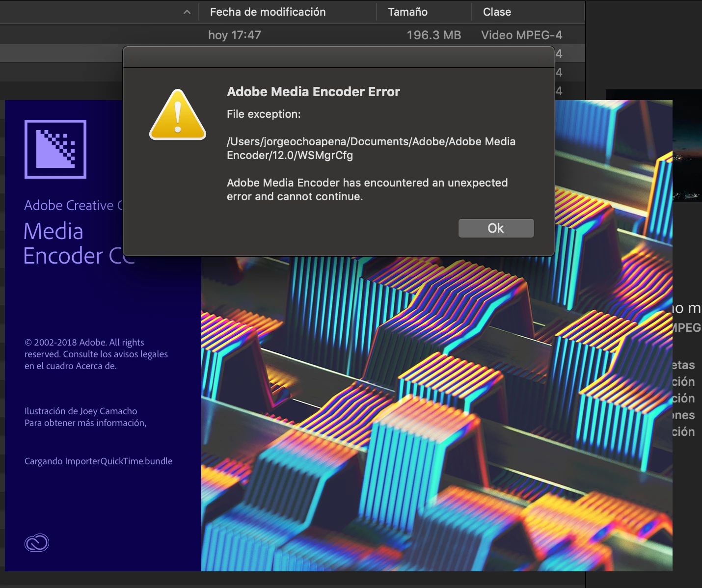Click the yellow warning triangle icon

pos(178,115)
